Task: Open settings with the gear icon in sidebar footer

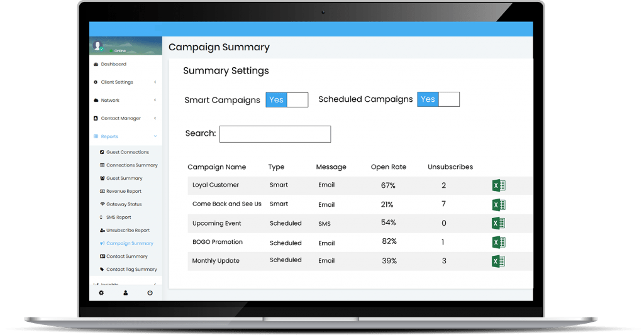Action: pos(101,293)
